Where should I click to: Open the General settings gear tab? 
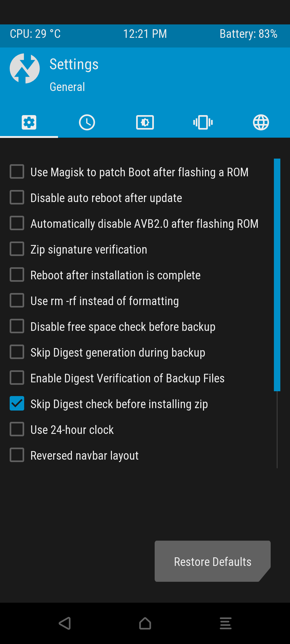(x=29, y=123)
